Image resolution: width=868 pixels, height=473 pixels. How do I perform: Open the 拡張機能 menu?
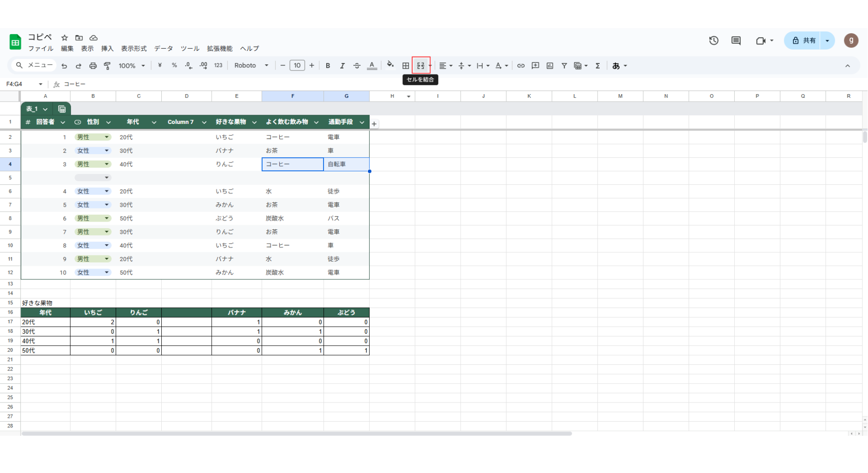tap(220, 49)
